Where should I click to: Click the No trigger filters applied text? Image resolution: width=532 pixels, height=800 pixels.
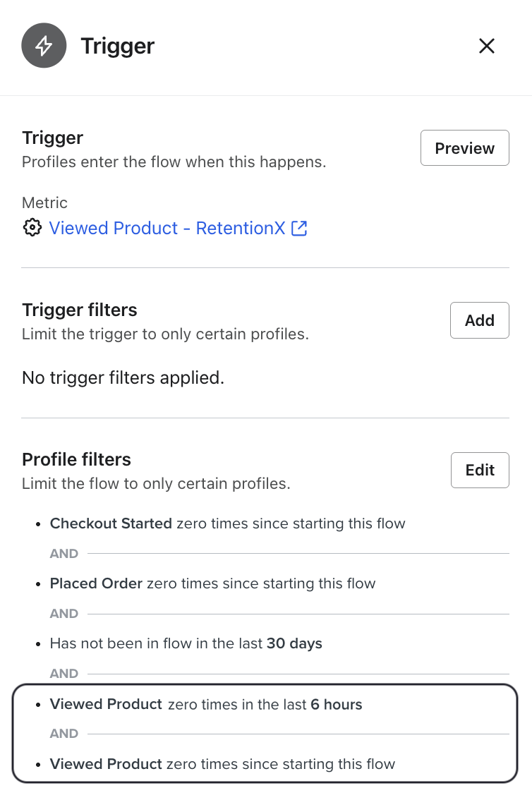click(123, 377)
